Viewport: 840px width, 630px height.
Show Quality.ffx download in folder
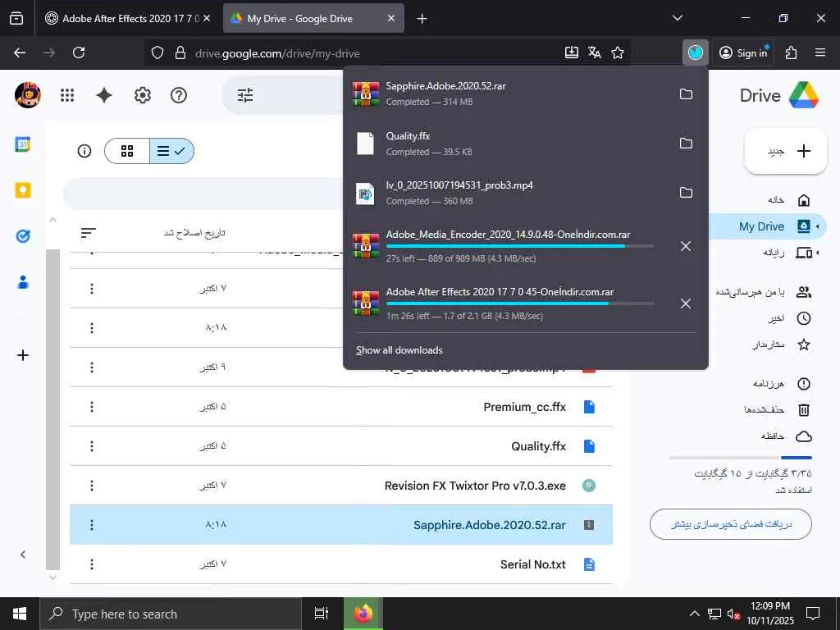686,144
